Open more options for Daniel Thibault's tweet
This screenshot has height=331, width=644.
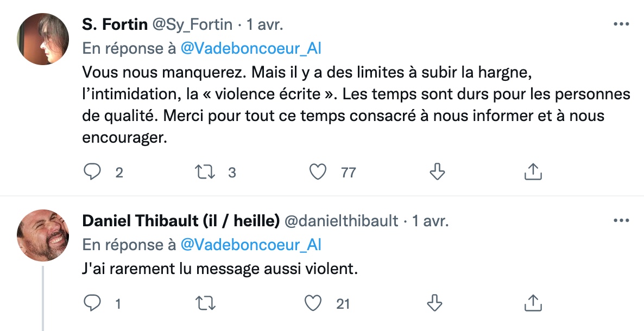point(621,220)
